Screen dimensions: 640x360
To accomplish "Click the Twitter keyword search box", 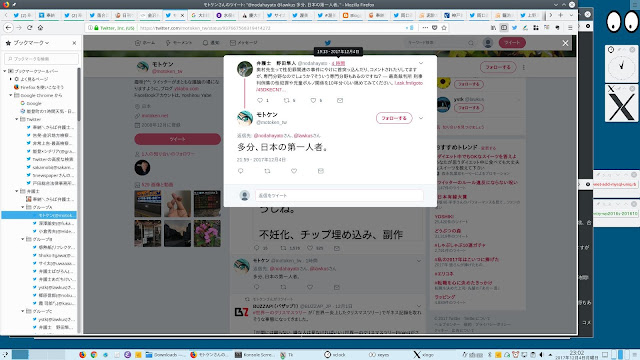I will click(440, 42).
